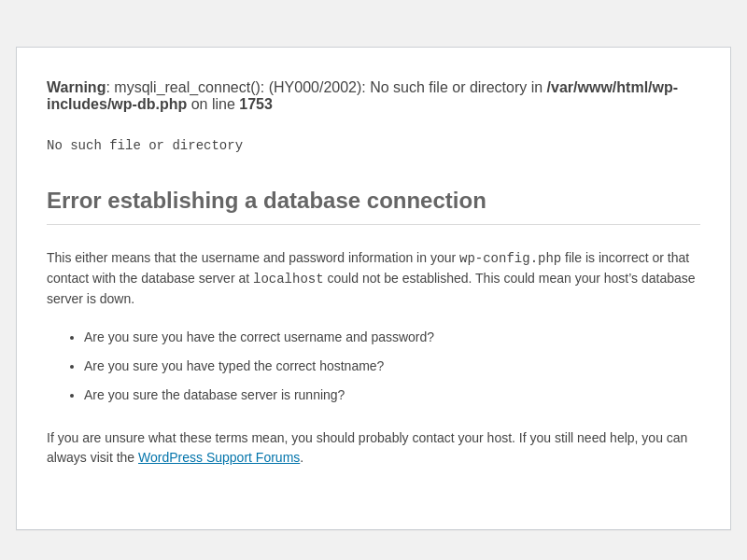Click the bullet before the hostname question
747x560 pixels.
tap(72, 367)
